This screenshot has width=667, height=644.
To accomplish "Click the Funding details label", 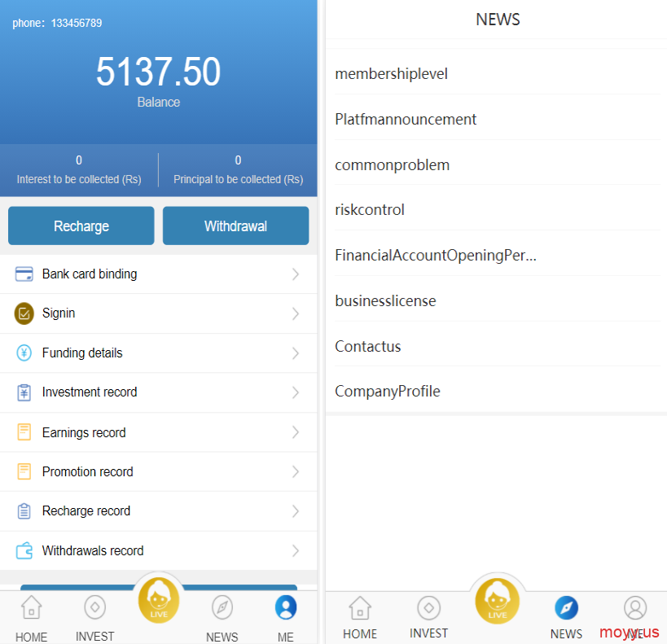I will 82,353.
